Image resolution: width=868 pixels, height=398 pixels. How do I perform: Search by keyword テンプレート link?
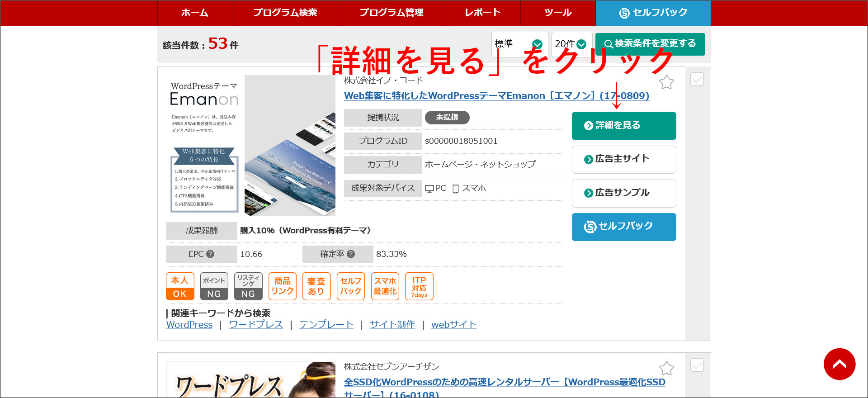pos(326,325)
